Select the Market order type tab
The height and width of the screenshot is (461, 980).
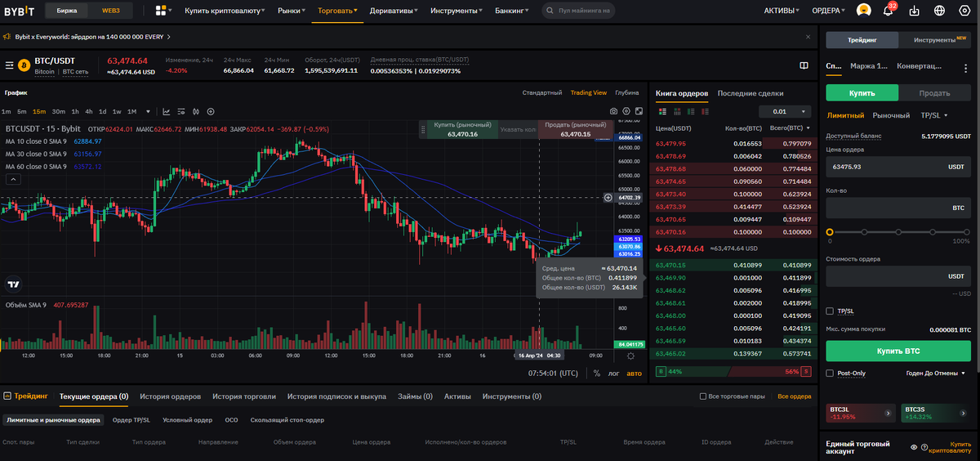pos(891,115)
